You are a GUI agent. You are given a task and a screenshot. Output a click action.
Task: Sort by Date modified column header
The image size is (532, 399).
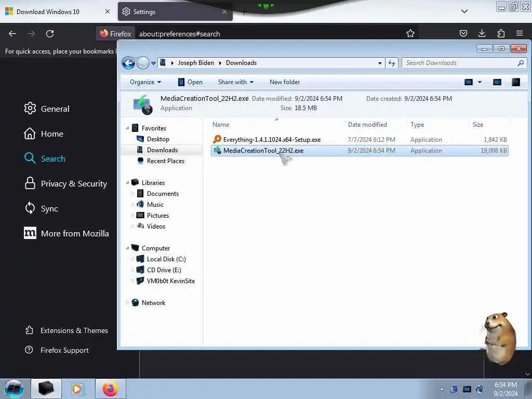(376, 125)
